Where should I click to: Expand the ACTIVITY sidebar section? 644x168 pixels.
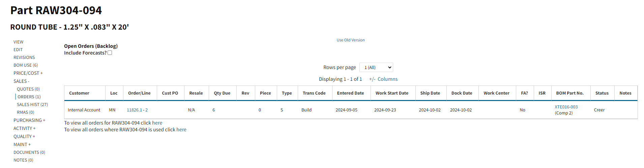[x=24, y=128]
